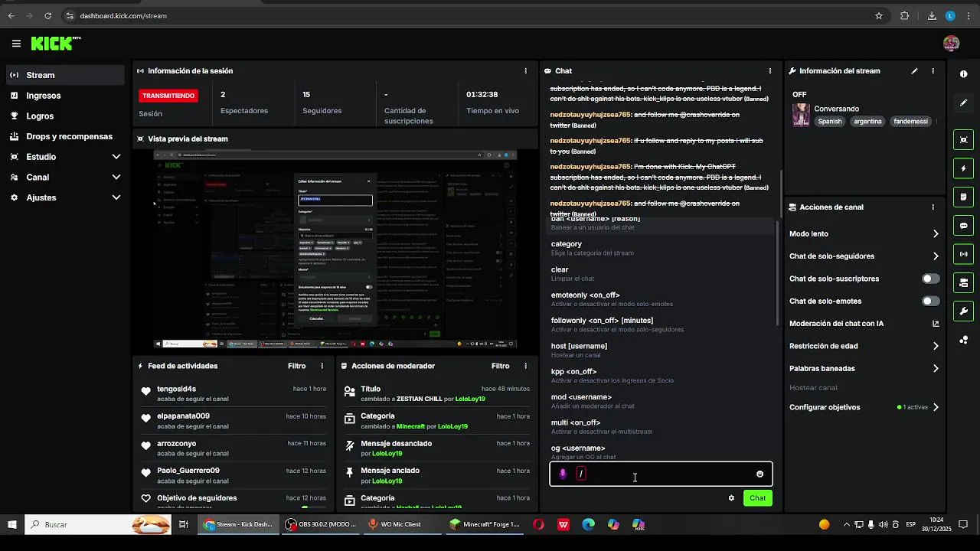Select the category command suggestion
This screenshot has width=980, height=551.
tap(661, 248)
